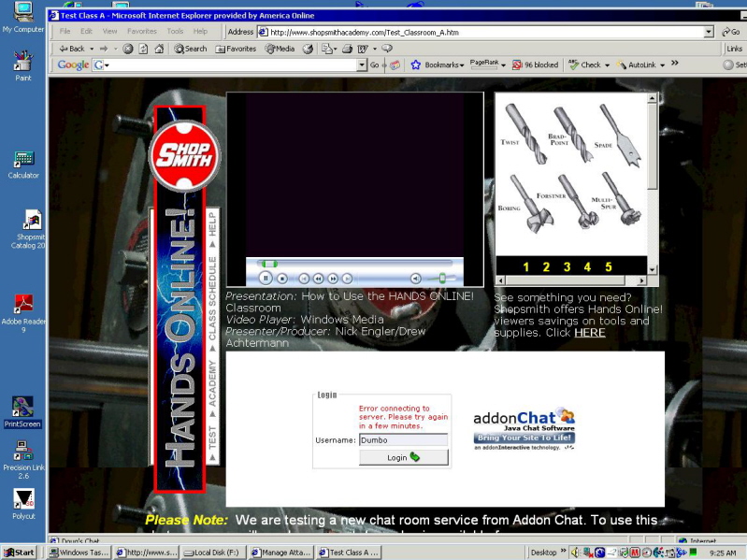Pause the Windows Media video
This screenshot has height=560, width=747.
(x=266, y=278)
